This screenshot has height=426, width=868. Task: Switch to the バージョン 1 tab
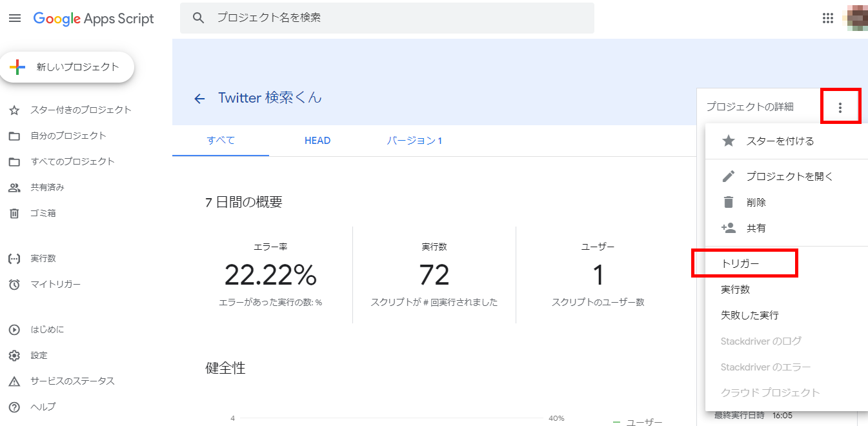coord(414,140)
